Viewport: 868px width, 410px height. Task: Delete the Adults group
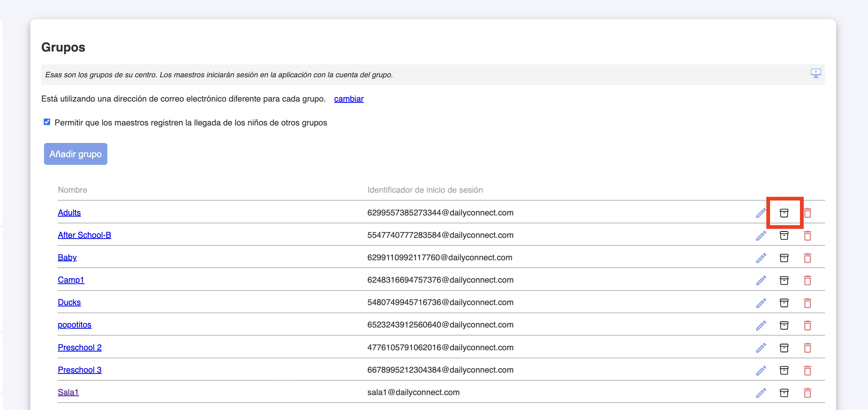coord(807,213)
